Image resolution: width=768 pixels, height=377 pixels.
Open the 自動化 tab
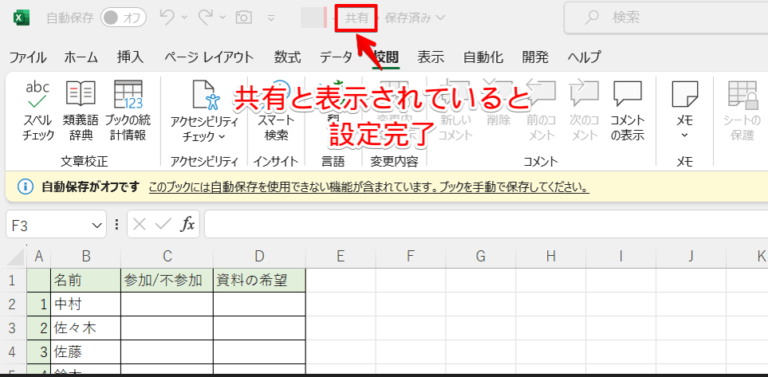(483, 57)
